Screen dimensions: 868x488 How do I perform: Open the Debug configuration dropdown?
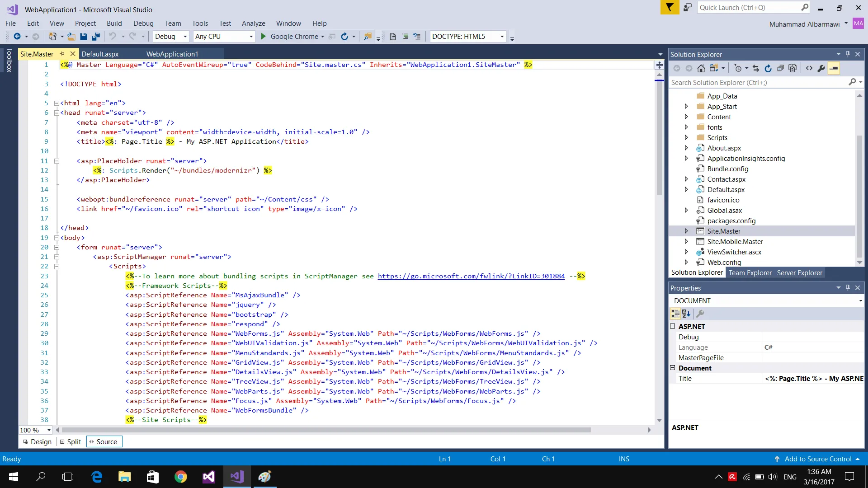coord(185,37)
